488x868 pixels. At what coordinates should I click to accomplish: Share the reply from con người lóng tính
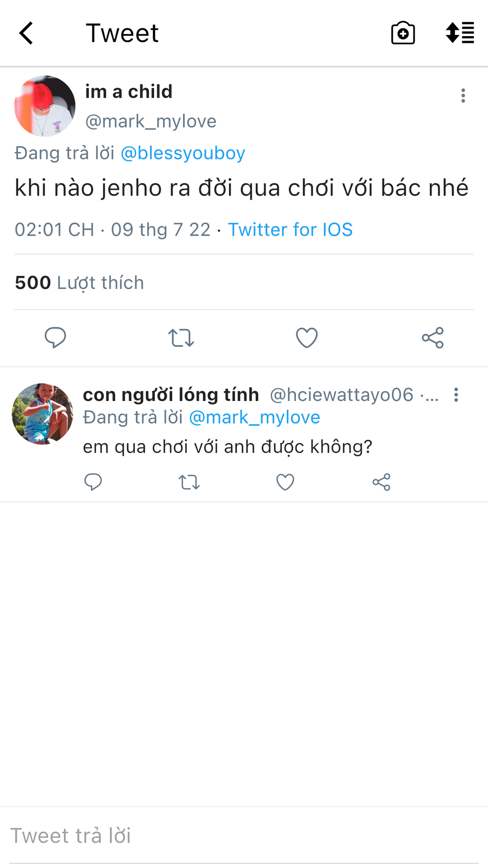pyautogui.click(x=381, y=482)
